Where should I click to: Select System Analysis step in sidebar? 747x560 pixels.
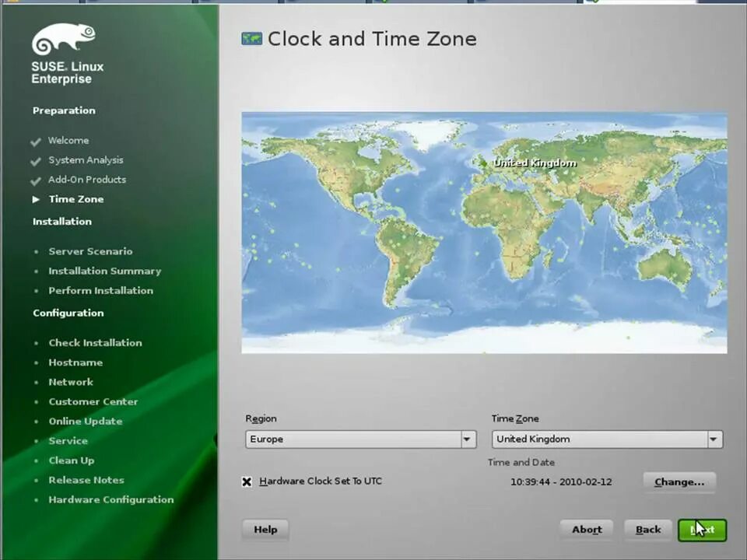(x=86, y=160)
